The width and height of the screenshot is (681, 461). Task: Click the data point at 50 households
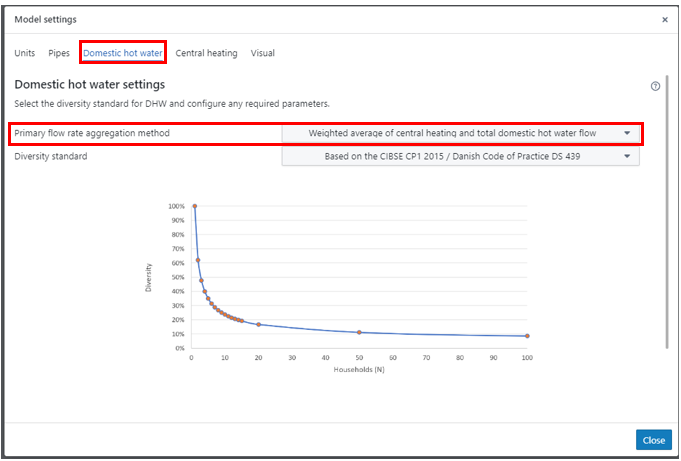360,332
